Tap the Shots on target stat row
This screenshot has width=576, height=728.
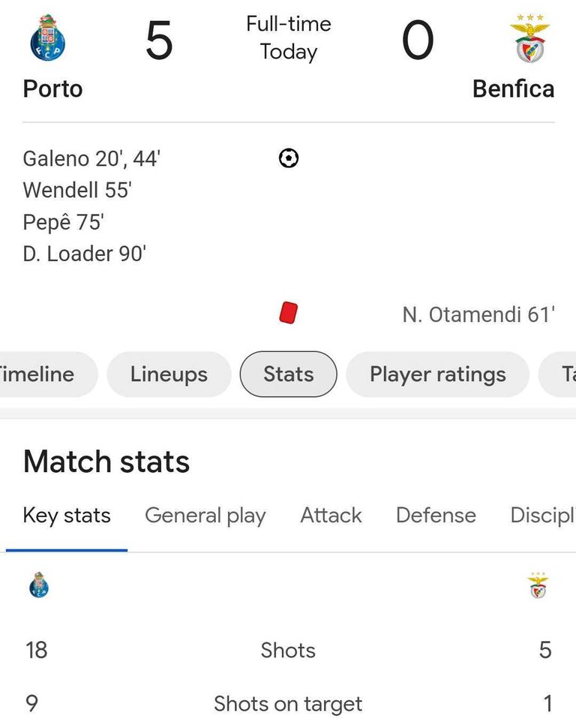coord(288,703)
